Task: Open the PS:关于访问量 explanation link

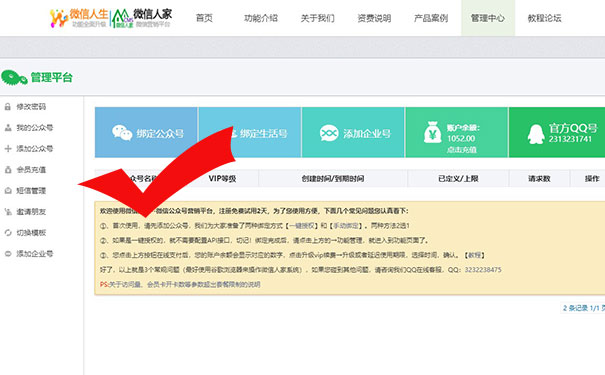Action: tap(180, 284)
